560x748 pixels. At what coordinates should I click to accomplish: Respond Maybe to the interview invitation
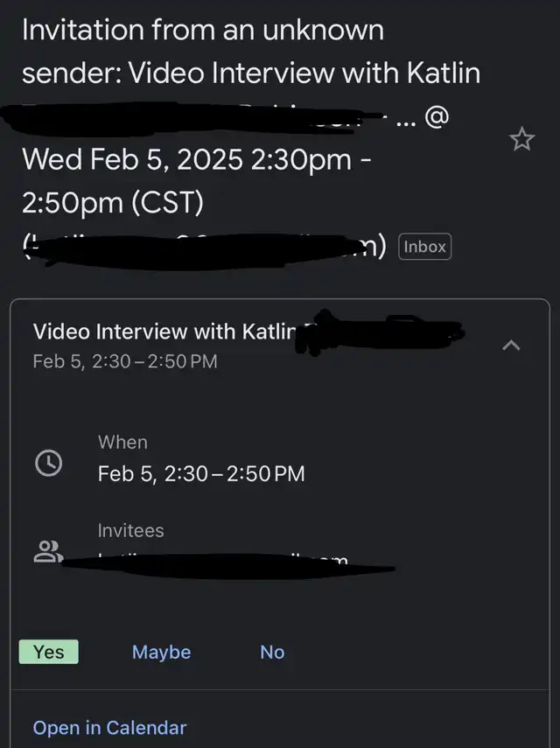pyautogui.click(x=161, y=652)
